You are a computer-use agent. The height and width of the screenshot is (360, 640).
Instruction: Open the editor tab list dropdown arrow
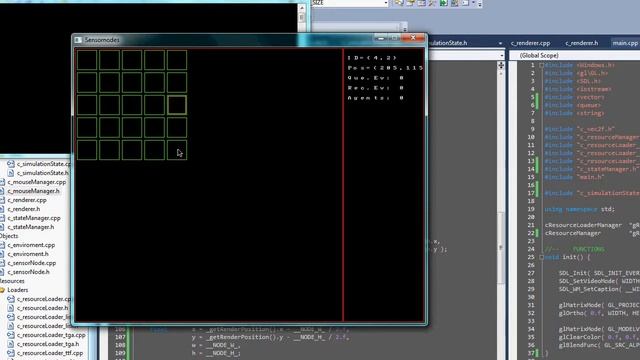click(x=500, y=43)
